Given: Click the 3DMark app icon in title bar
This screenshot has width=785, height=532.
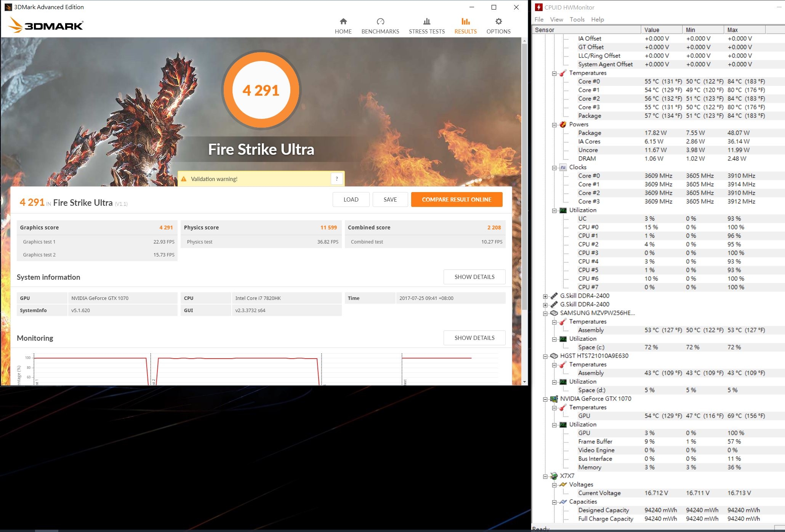Looking at the screenshot, I should pyautogui.click(x=8, y=7).
